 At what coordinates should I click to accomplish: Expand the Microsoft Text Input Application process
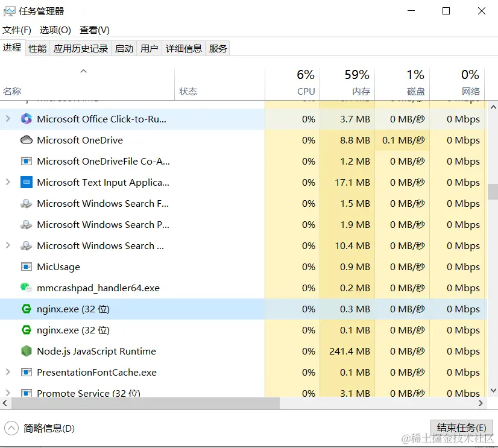8,182
